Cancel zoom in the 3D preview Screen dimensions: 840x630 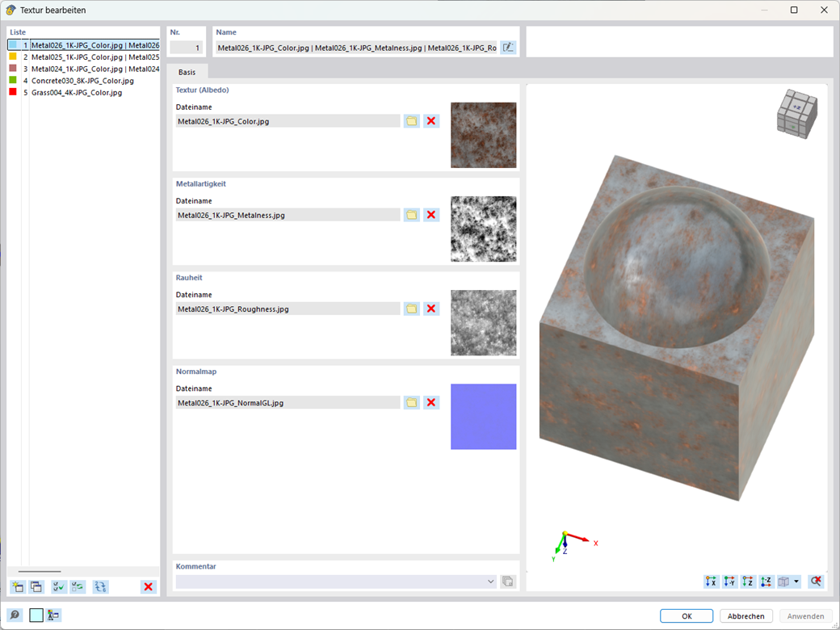click(x=815, y=581)
